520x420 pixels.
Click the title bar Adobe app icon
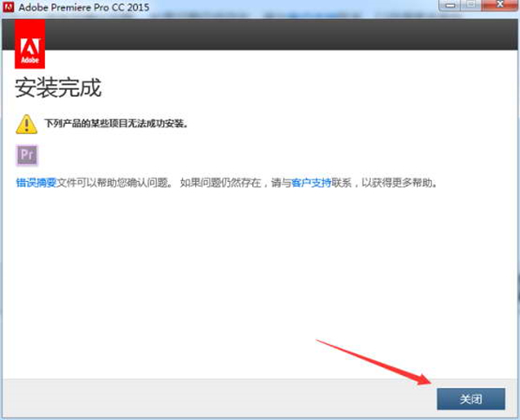pyautogui.click(x=9, y=7)
